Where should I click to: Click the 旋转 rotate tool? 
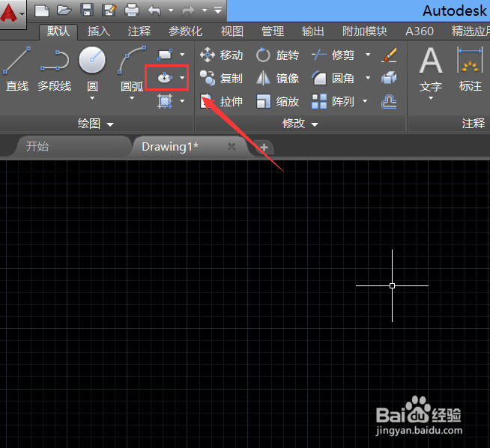[277, 55]
